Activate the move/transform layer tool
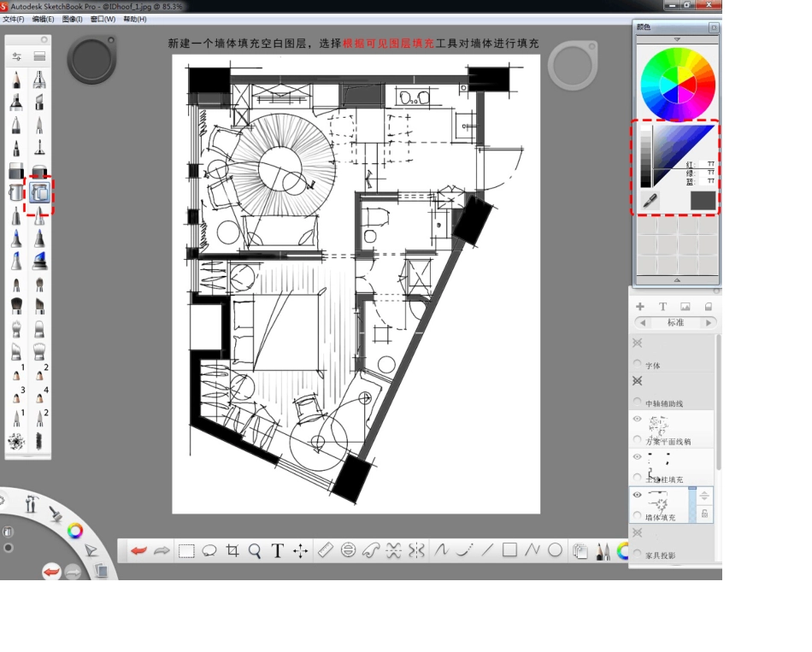The height and width of the screenshot is (652, 812). 300,550
